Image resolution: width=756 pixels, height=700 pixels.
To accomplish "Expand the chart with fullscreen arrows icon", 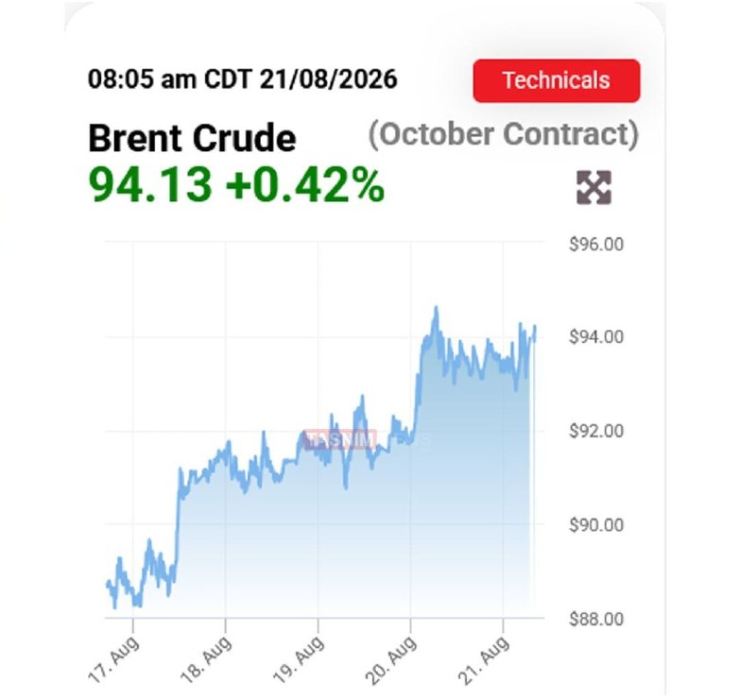I will 594,188.
